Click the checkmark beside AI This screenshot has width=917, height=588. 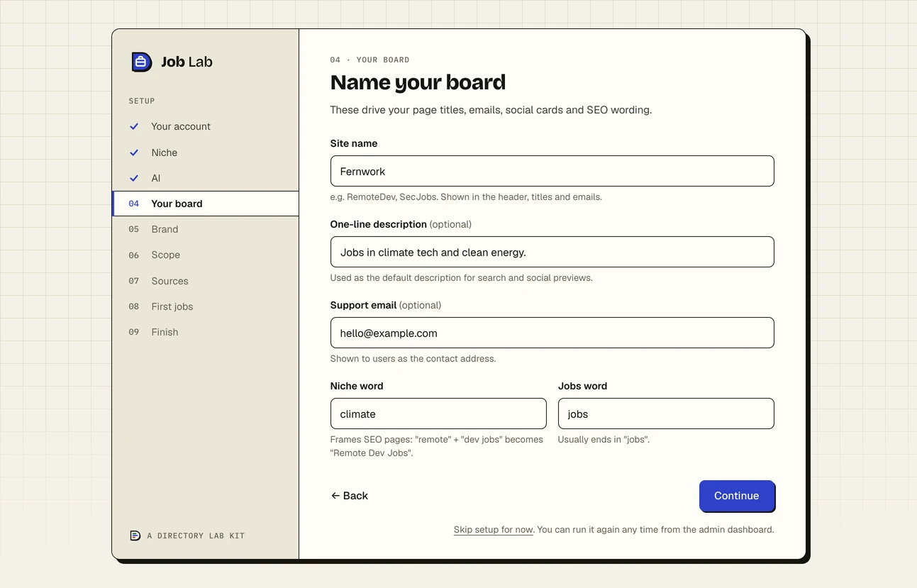pos(134,178)
